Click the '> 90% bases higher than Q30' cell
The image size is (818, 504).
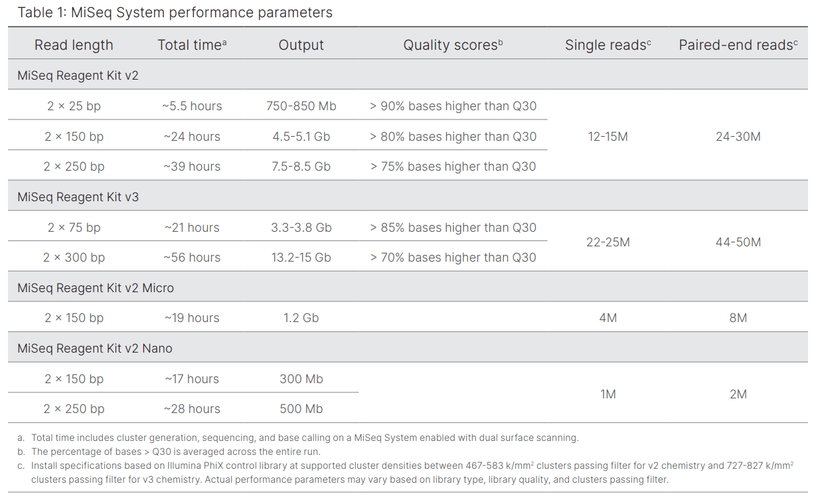(453, 106)
